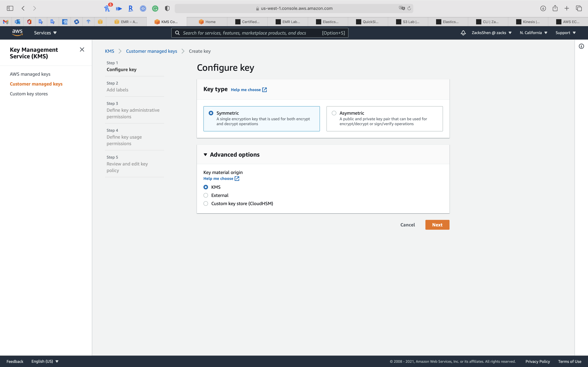Click the info panel icon at right

click(x=581, y=46)
